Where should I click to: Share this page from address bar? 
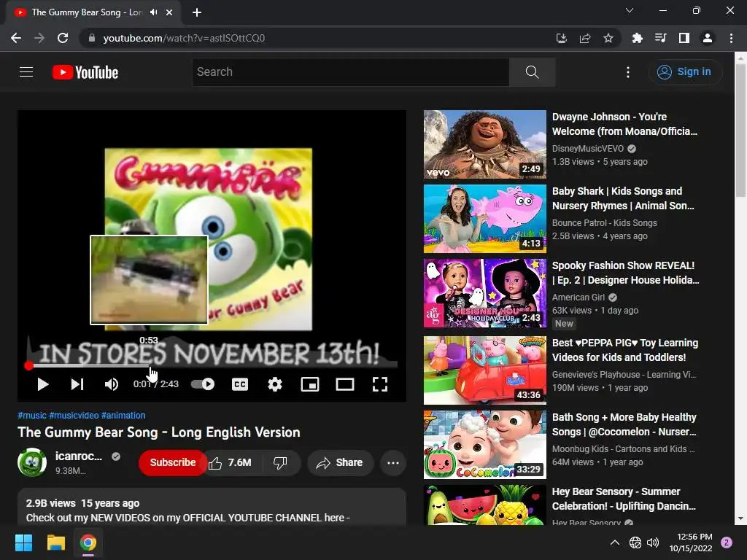[585, 38]
